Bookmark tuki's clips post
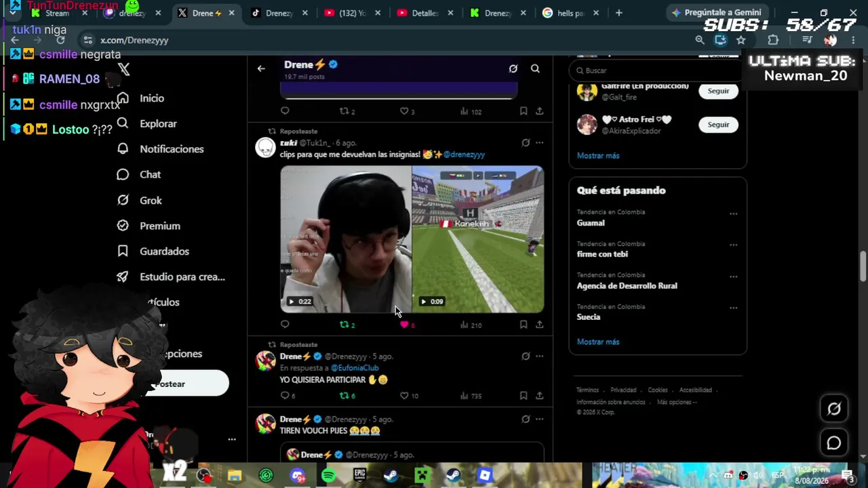The image size is (868, 488). tap(524, 325)
